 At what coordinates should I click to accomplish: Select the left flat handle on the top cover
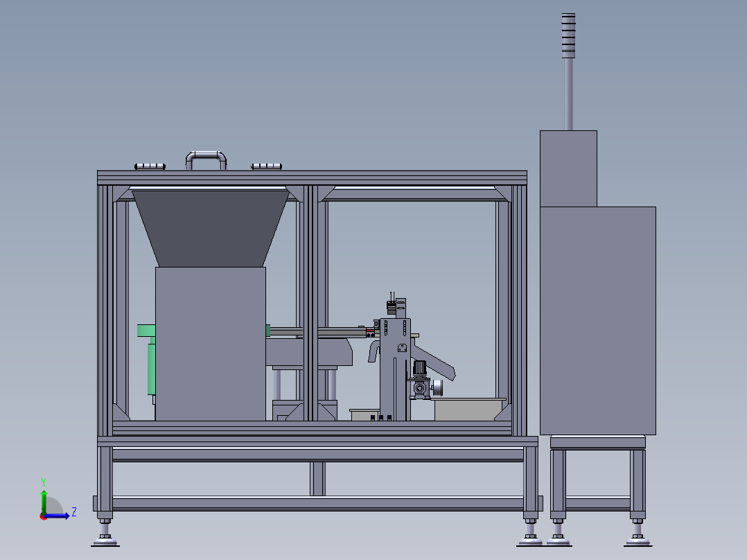[x=150, y=166]
